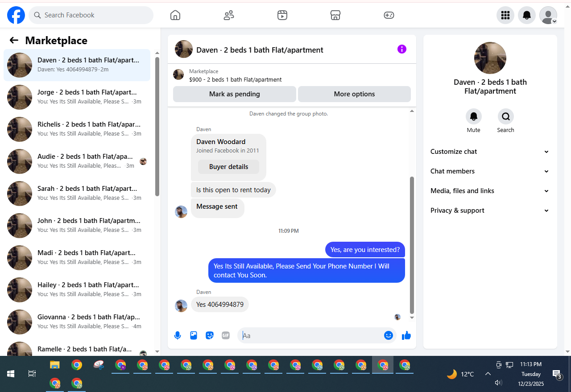The width and height of the screenshot is (571, 392).
Task: Click the message thread scrollbar
Action: [412, 245]
